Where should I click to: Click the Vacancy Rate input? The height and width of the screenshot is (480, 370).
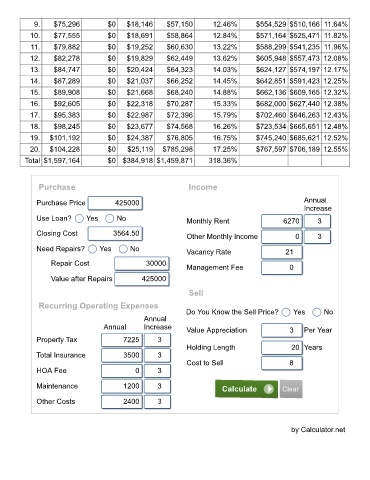point(282,252)
